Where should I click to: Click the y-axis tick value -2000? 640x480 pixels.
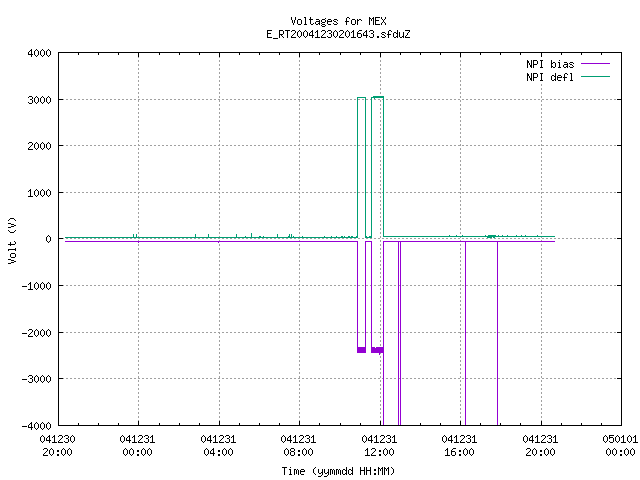tap(37, 333)
